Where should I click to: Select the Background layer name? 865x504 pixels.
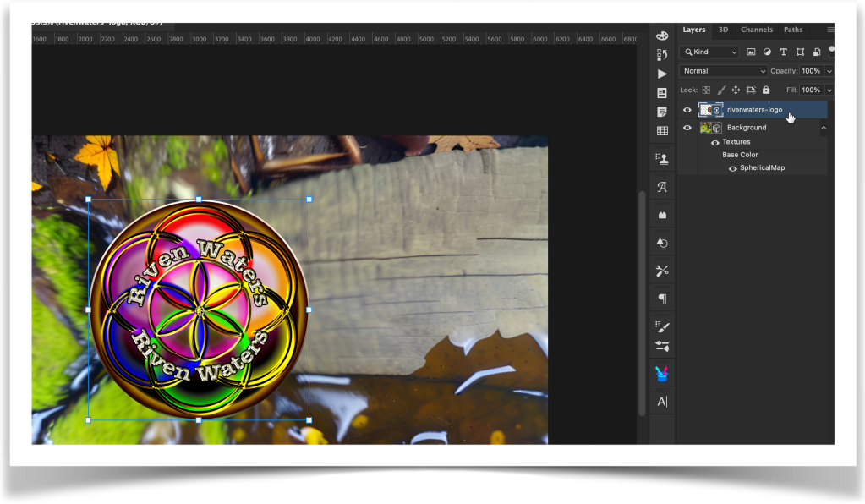point(747,128)
